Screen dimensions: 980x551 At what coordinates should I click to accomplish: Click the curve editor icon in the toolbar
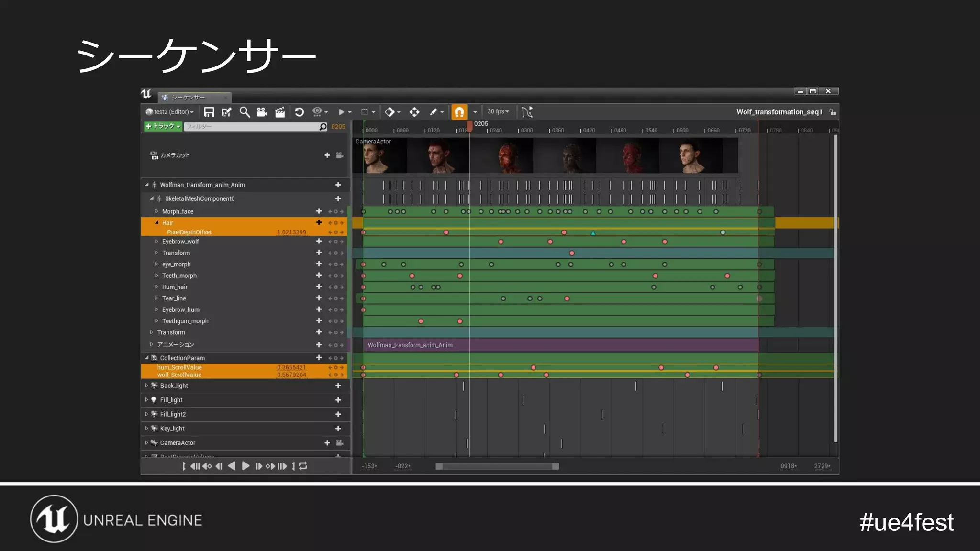[527, 112]
